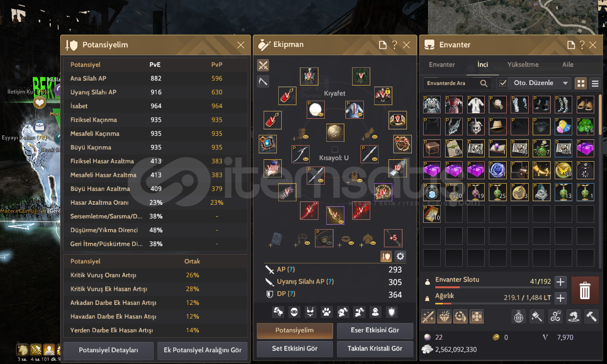Click the trash can delete icon in Envanter
607x364 pixels.
click(585, 290)
